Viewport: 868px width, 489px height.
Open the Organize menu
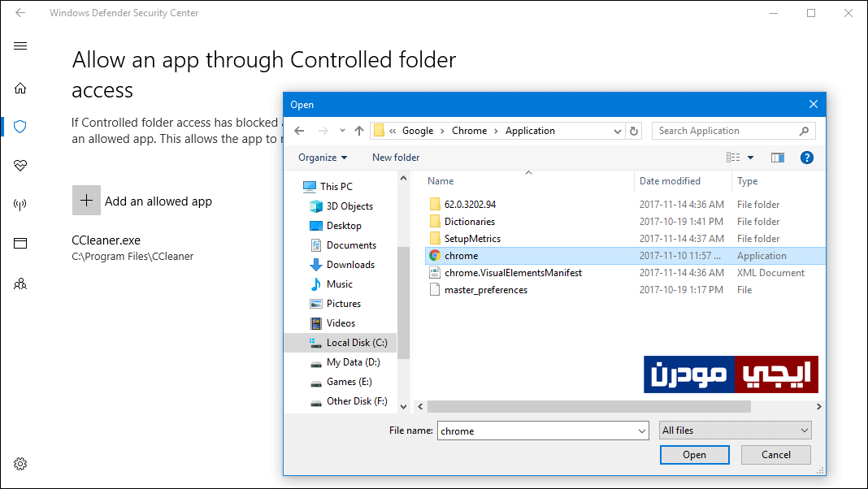(323, 158)
